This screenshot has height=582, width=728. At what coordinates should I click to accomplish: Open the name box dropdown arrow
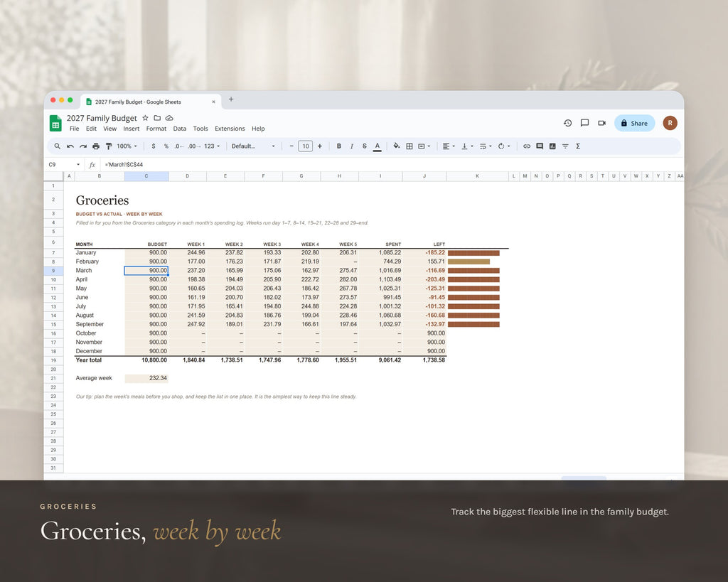point(78,164)
